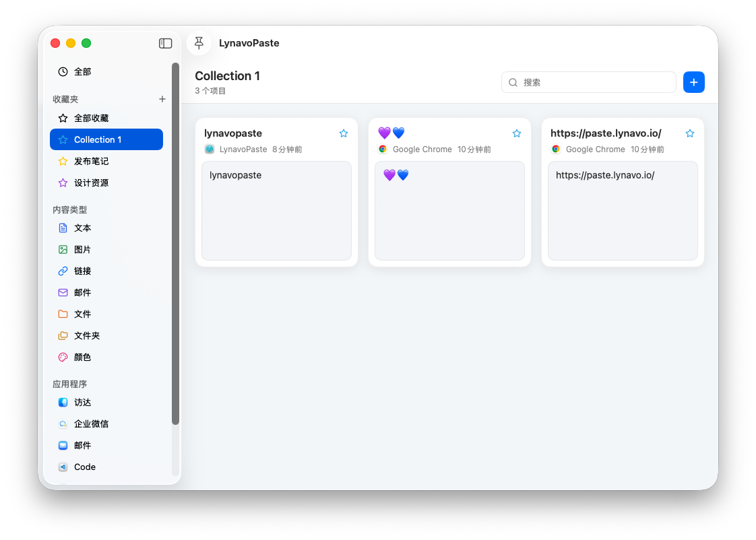Click the Collection 1 page heading
The image size is (756, 540).
(x=228, y=76)
